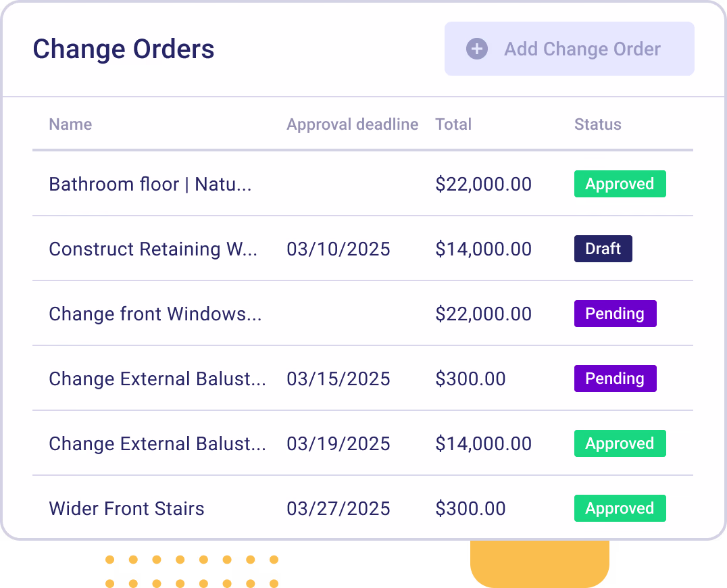Sort by Approval deadline column header
This screenshot has height=588, width=727.
point(353,124)
